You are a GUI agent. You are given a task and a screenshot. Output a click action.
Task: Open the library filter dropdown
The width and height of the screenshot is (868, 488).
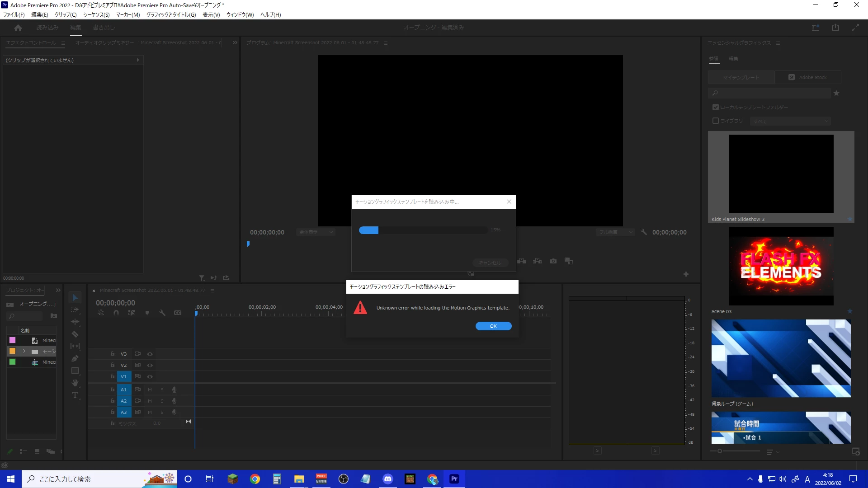[x=790, y=121]
